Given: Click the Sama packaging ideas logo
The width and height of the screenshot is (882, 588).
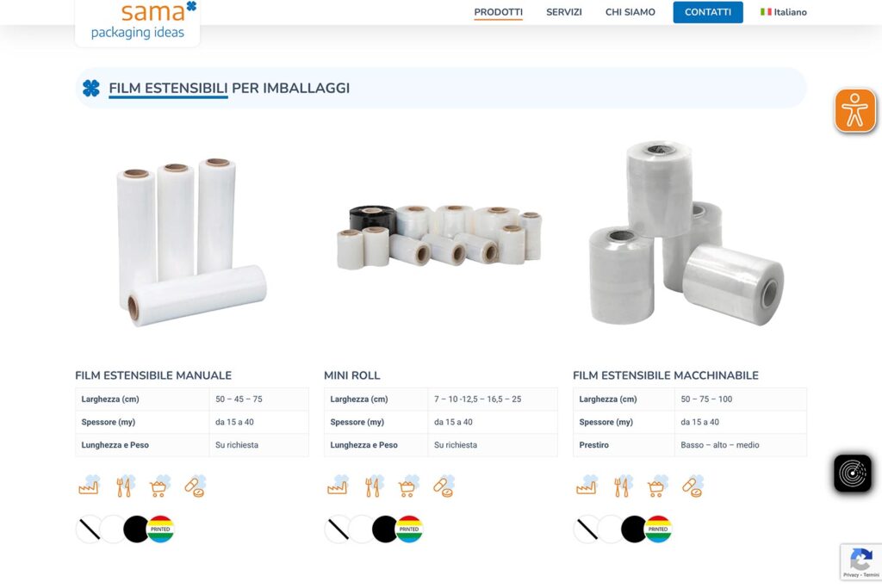Looking at the screenshot, I should [137, 22].
